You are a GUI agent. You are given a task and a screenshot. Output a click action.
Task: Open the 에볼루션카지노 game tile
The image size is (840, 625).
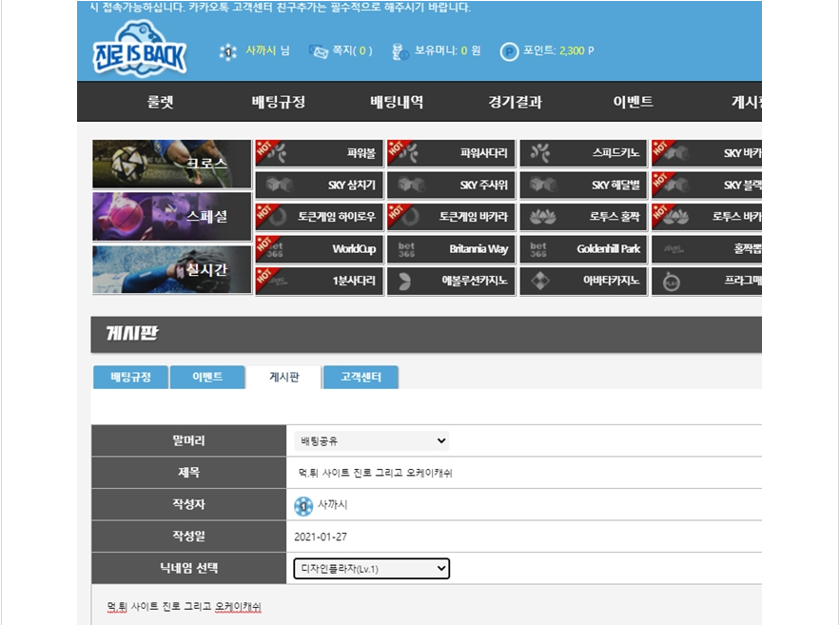click(x=451, y=281)
